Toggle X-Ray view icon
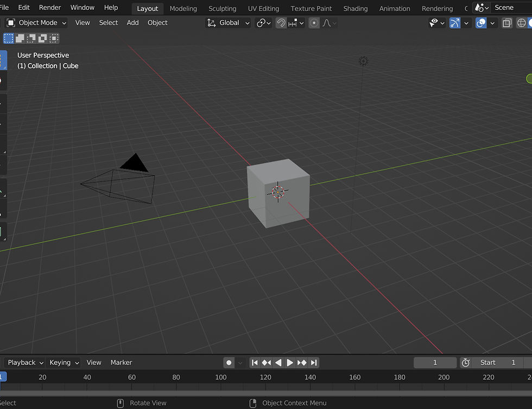Image resolution: width=532 pixels, height=409 pixels. point(507,23)
